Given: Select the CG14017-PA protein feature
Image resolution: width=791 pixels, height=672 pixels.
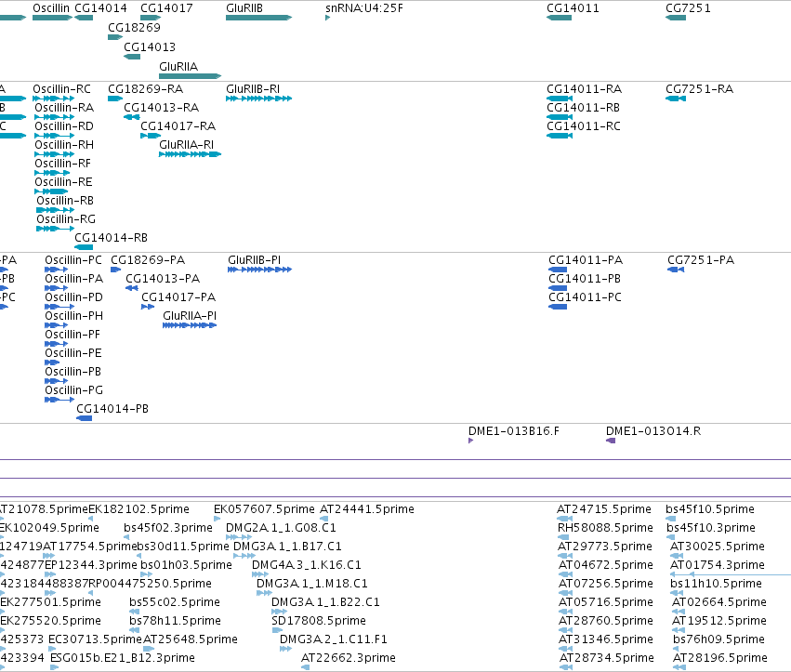Looking at the screenshot, I should point(148,307).
